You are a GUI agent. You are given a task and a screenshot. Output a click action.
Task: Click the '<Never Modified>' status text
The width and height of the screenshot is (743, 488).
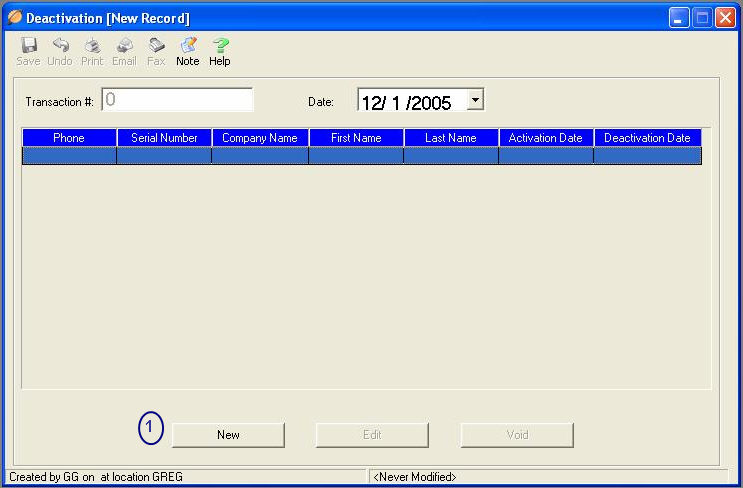[x=415, y=477]
